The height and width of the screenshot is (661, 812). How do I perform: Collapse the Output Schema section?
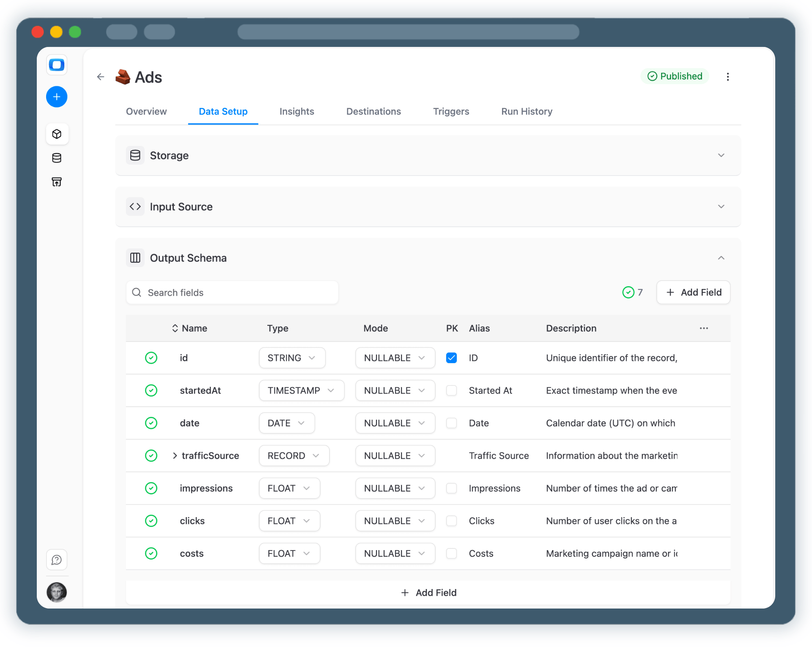tap(721, 258)
